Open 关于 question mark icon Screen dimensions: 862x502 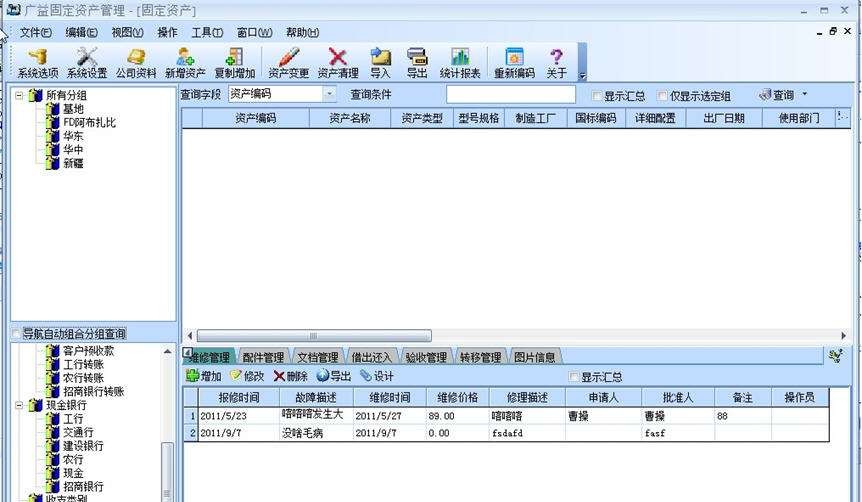point(556,63)
